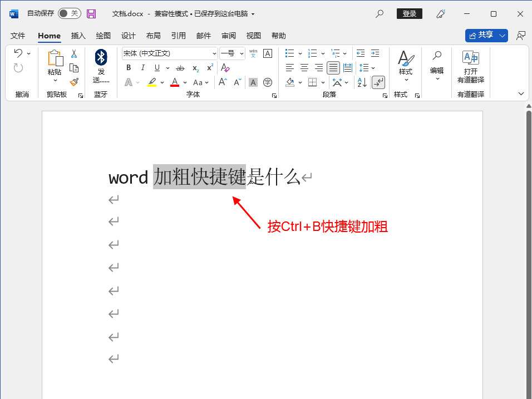The width and height of the screenshot is (532, 399).
Task: Switch to the 布局 tab
Action: point(154,36)
